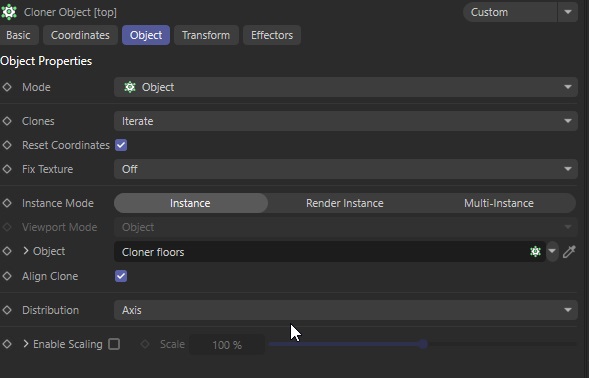Click the Fix Texture label
This screenshot has height=378, width=589.
click(x=47, y=169)
